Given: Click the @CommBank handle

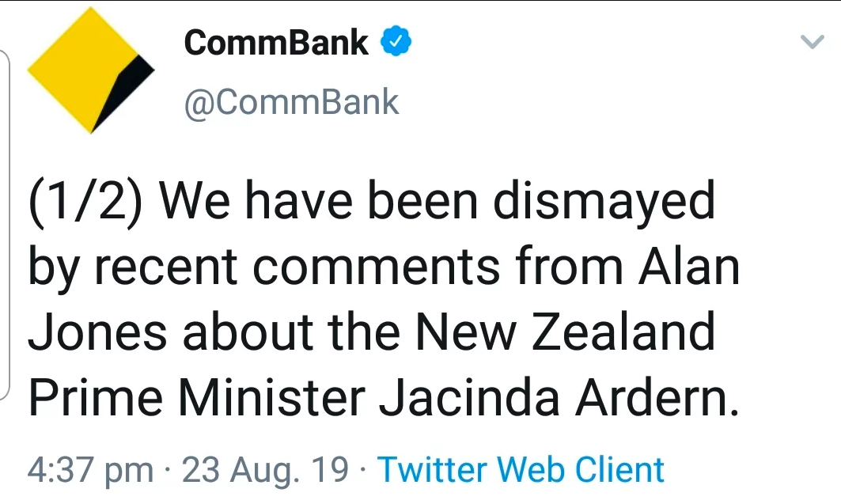Looking at the screenshot, I should [291, 103].
